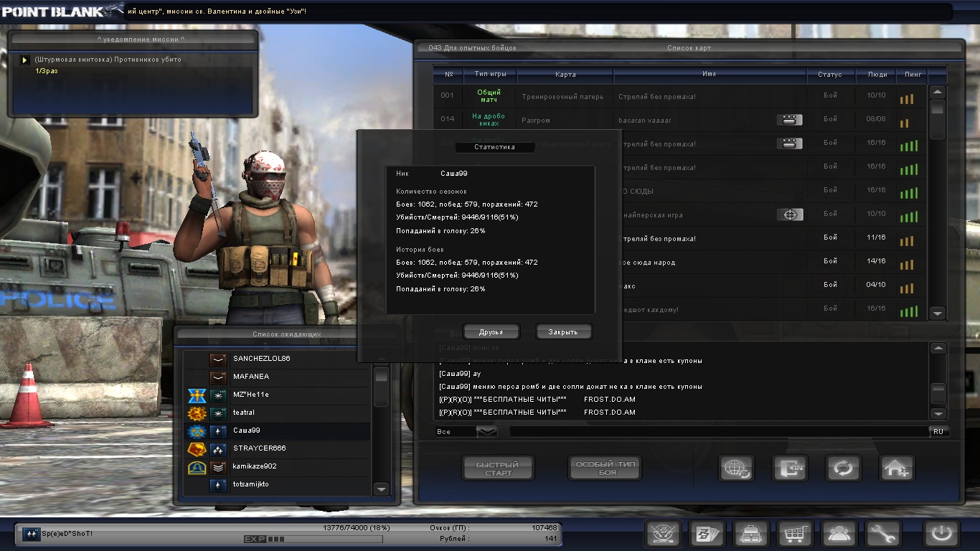This screenshot has width=980, height=551.
Task: Click the mission notification arrow icon
Action: [24, 60]
